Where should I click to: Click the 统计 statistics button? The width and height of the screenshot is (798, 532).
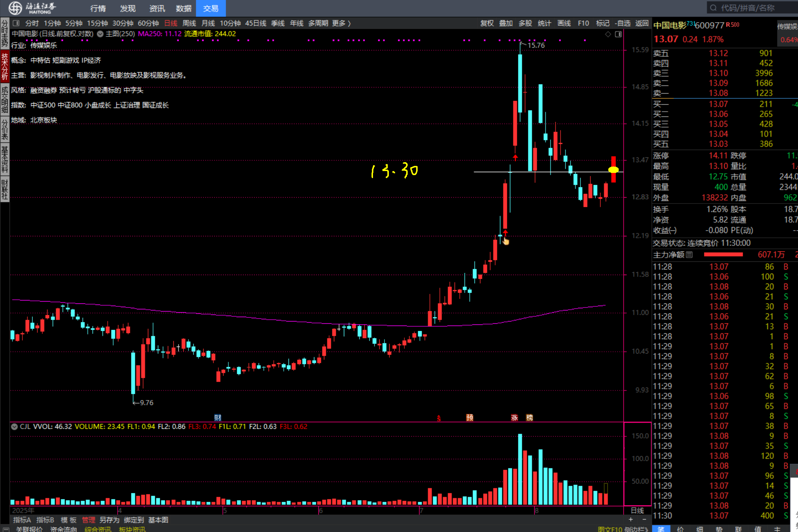click(x=545, y=23)
